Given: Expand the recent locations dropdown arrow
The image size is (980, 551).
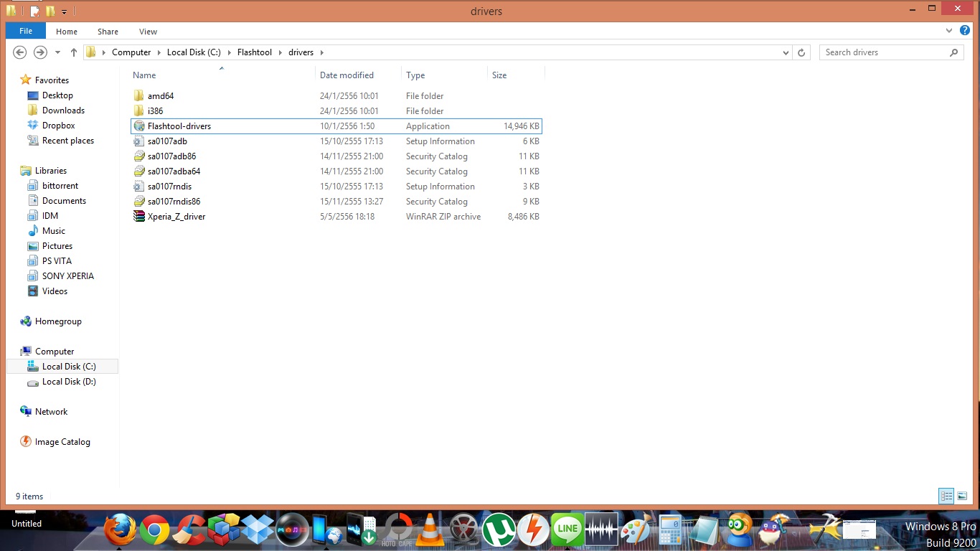Looking at the screenshot, I should pos(57,52).
